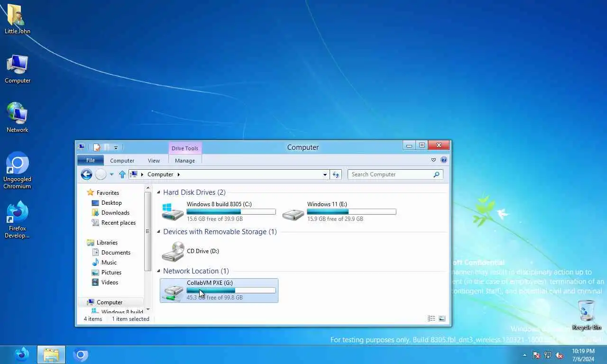Open the View ribbon tab

(x=154, y=161)
